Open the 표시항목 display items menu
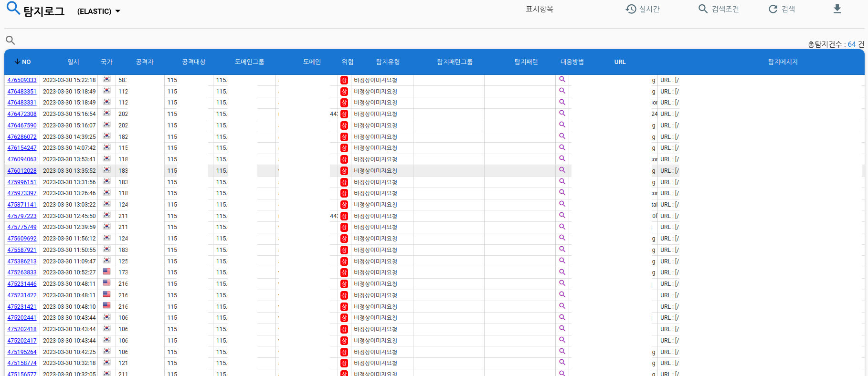The height and width of the screenshot is (376, 868). pos(539,9)
